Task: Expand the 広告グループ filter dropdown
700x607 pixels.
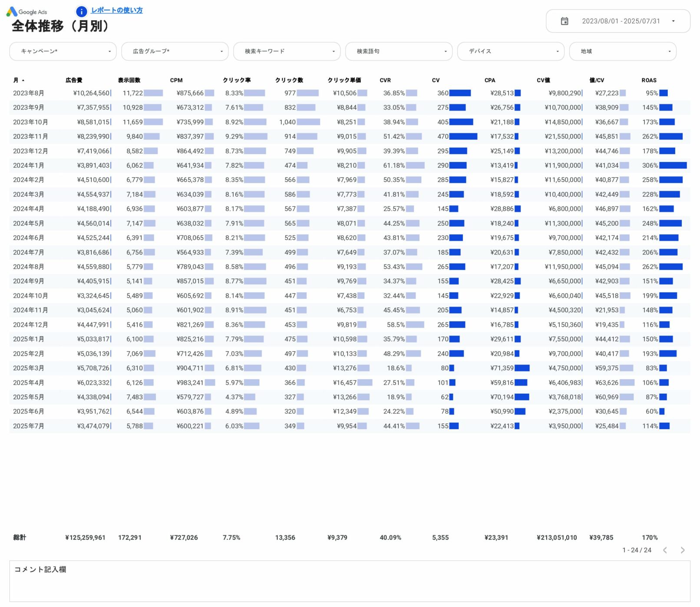Action: (175, 51)
